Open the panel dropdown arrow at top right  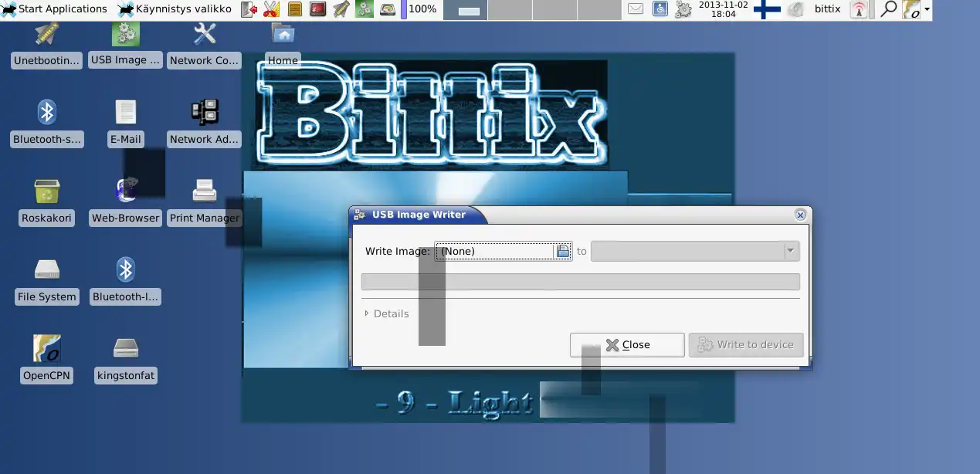(927, 9)
